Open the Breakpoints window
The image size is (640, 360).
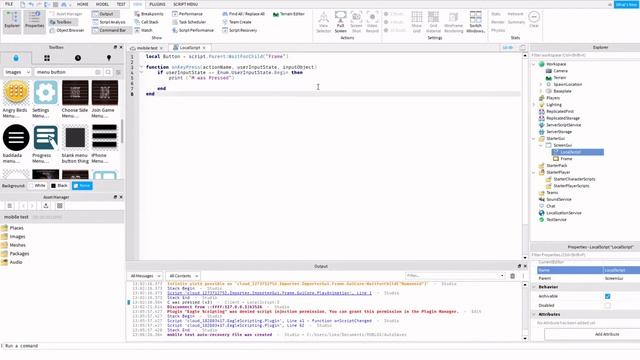tap(149, 14)
